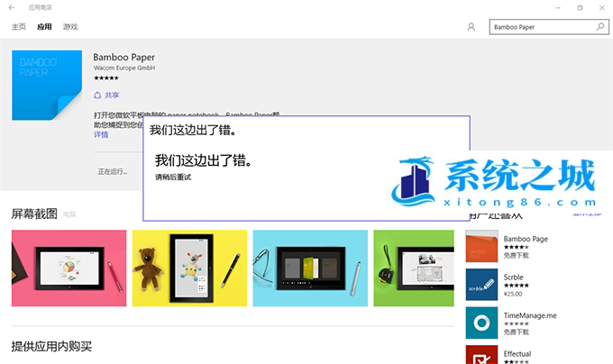Click TimeManage.me 免费下载 label
613x364 pixels.
(x=516, y=332)
